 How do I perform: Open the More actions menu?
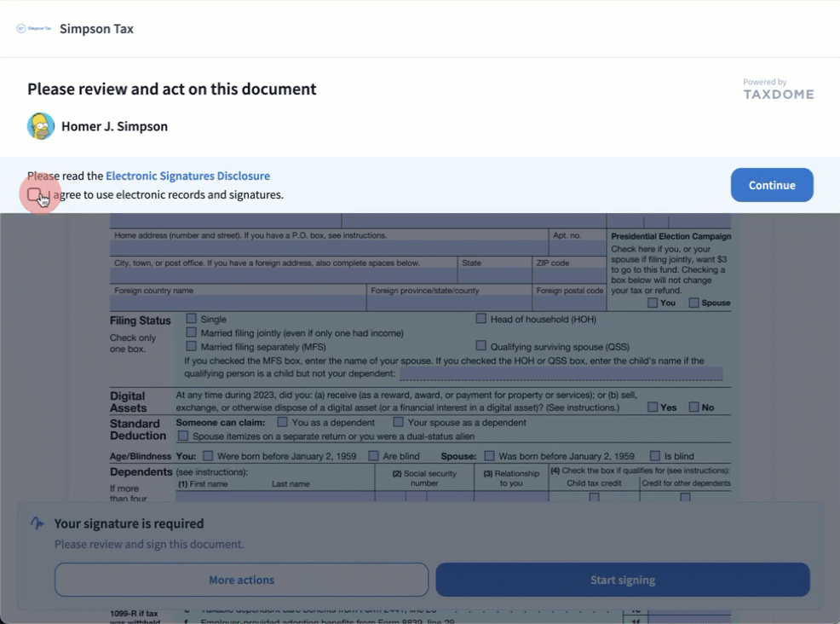click(241, 580)
